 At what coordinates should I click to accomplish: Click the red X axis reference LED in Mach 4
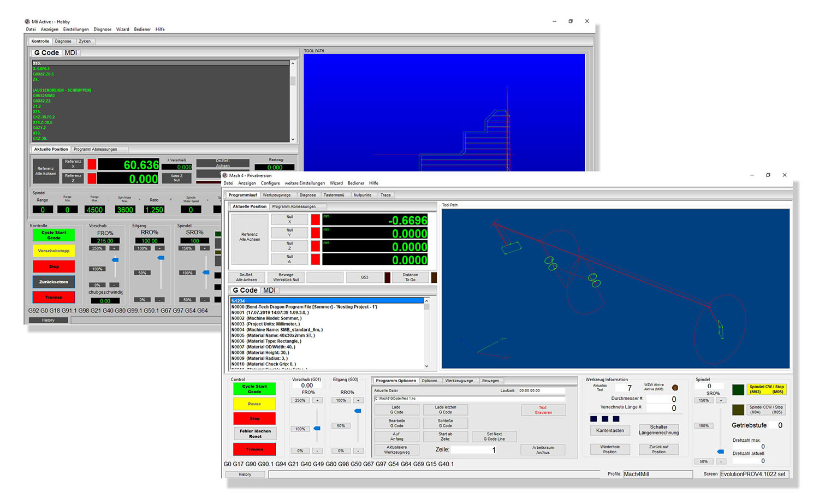[316, 220]
